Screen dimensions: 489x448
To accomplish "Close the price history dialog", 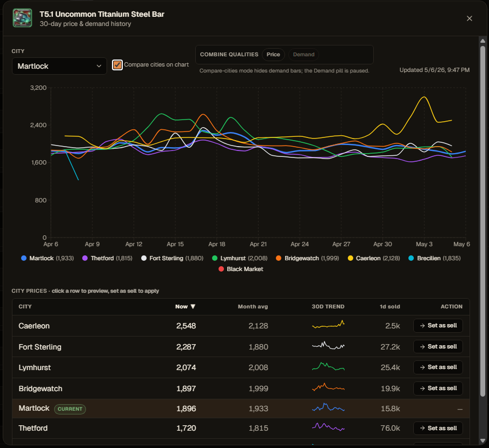I will coord(470,18).
